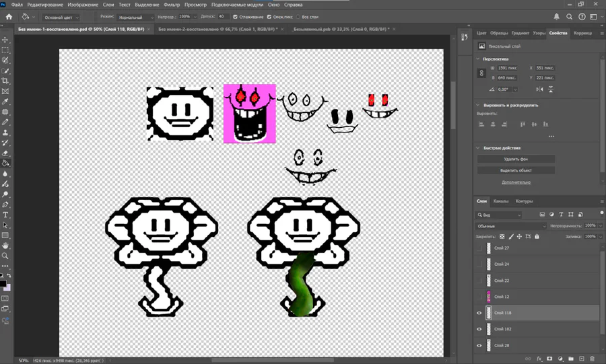Switch to the Контуры tab
The height and width of the screenshot is (364, 606).
(524, 201)
